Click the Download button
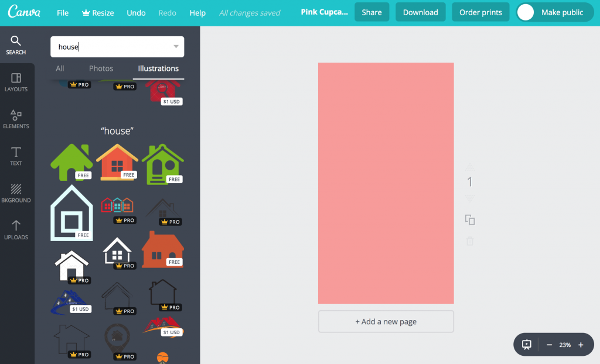 pyautogui.click(x=420, y=12)
